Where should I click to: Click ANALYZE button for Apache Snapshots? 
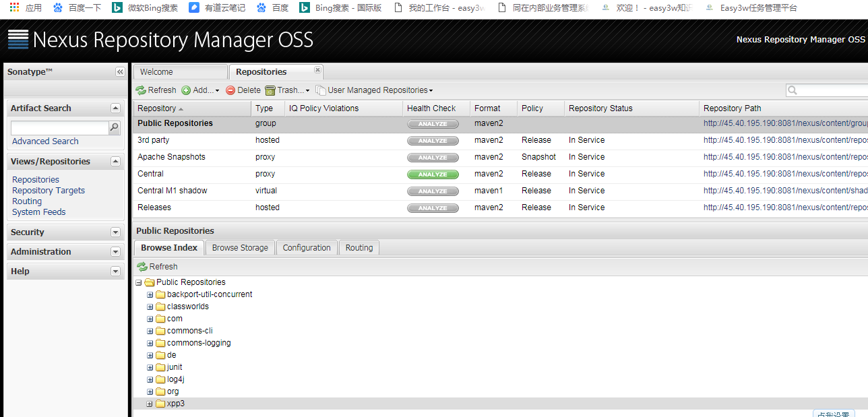[x=433, y=158]
